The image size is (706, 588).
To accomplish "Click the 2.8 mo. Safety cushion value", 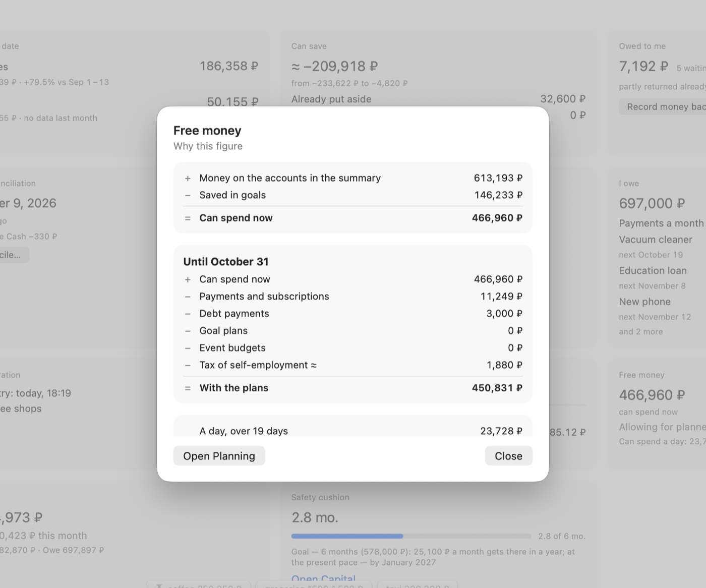I will point(315,517).
